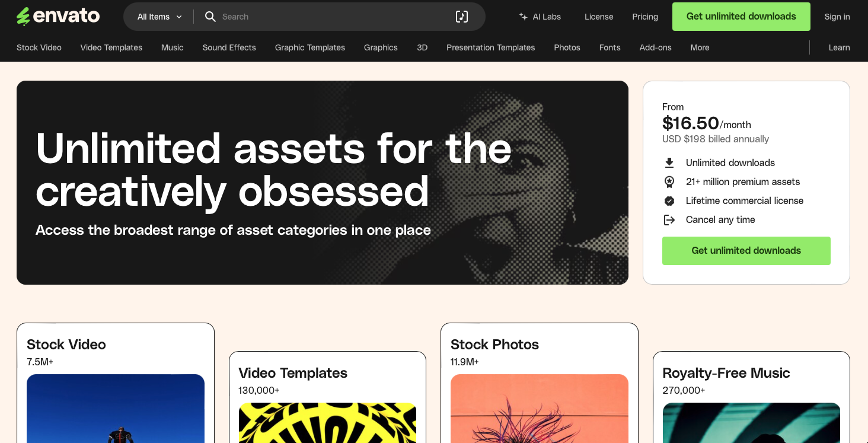Click the green header Get unlimited downloads button

coord(741,17)
